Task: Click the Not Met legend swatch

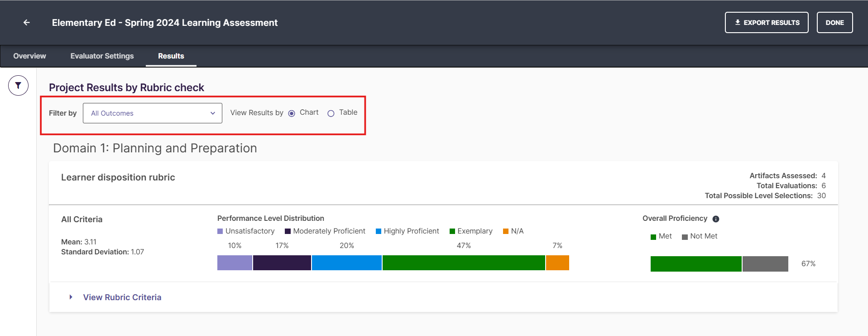Action: click(685, 237)
